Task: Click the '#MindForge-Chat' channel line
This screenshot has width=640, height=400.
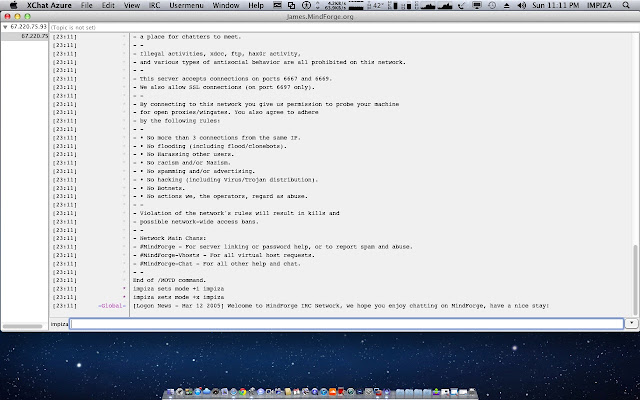Action: click(217, 264)
